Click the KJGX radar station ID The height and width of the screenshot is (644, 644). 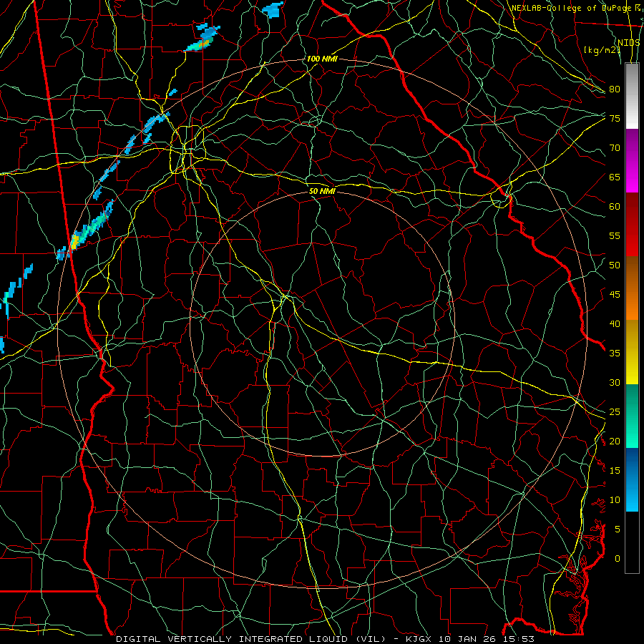[x=420, y=639]
